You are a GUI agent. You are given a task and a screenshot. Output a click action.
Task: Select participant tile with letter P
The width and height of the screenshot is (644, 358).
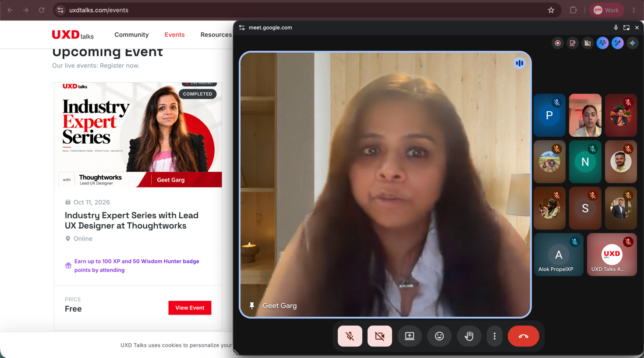point(549,115)
